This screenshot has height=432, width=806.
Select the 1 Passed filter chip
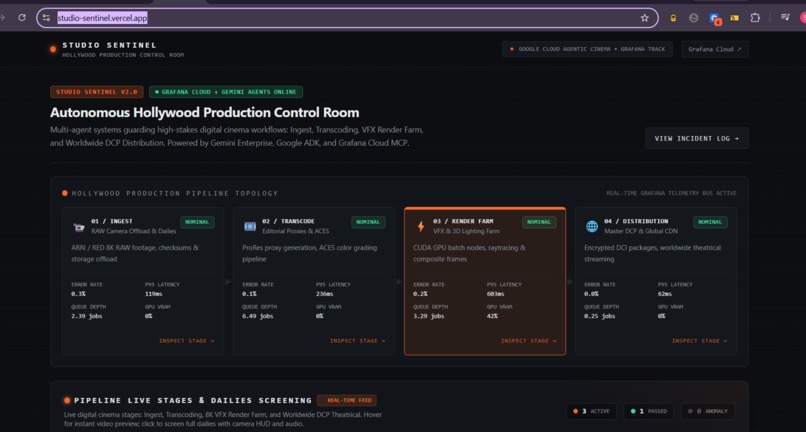pos(649,411)
